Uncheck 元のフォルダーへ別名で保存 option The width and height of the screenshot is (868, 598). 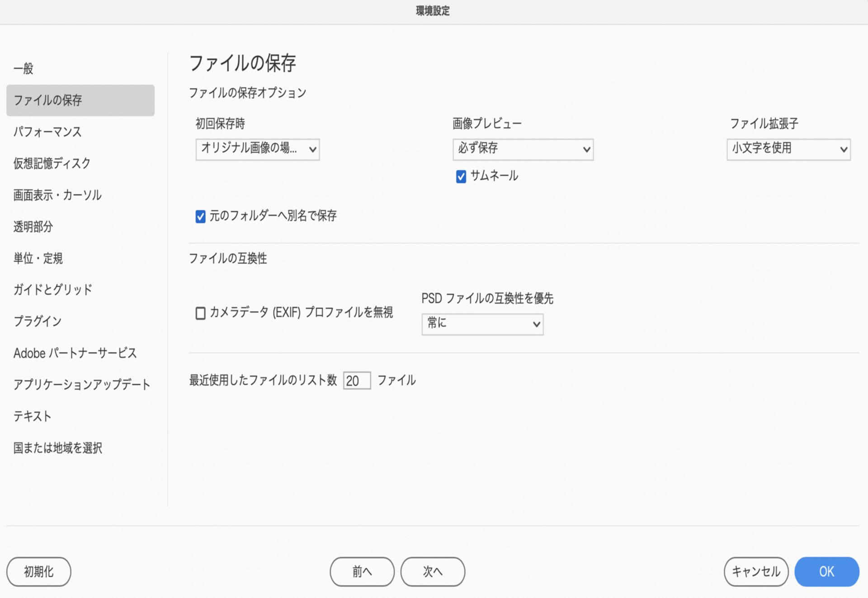[x=200, y=217]
